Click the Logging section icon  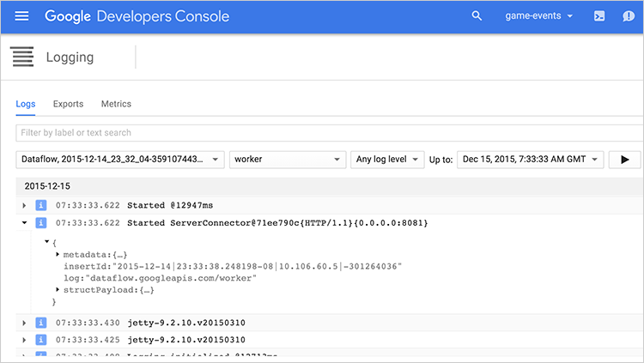click(22, 57)
